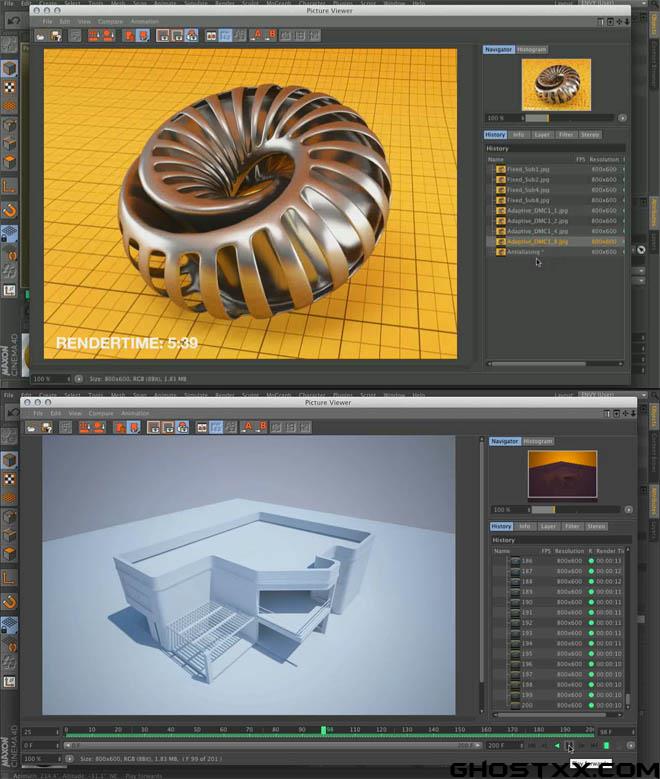Click Undo arrow beside building Picture Viewer
660x779 pixels.
point(13,412)
